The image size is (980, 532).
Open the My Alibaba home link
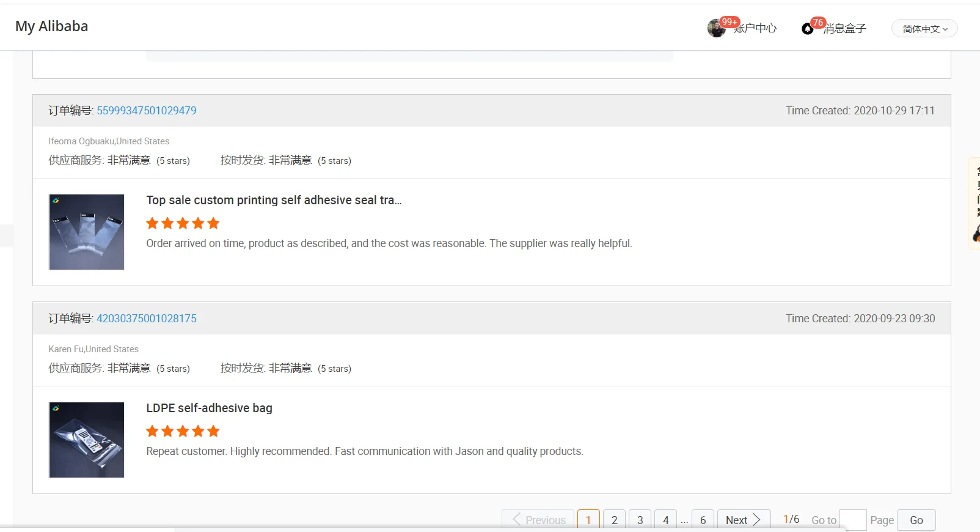point(52,26)
